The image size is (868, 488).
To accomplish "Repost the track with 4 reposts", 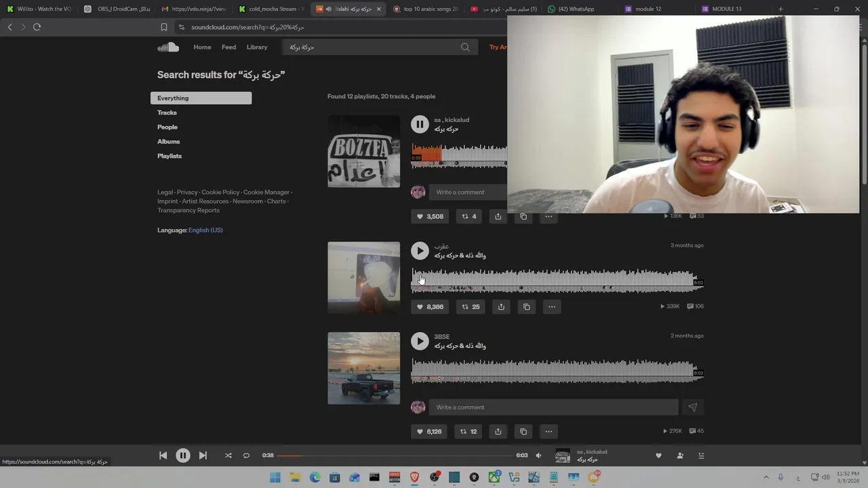I will pyautogui.click(x=469, y=216).
